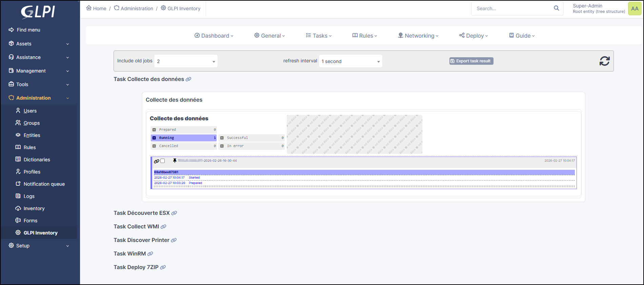The image size is (644, 285).
Task: Click chain link icon beside agent checkbox
Action: tap(156, 161)
